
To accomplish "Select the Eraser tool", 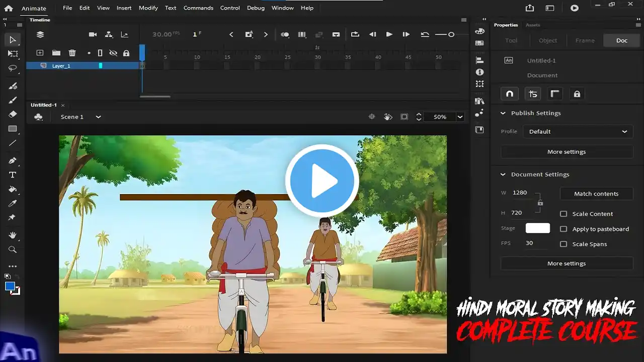I will 13,114.
